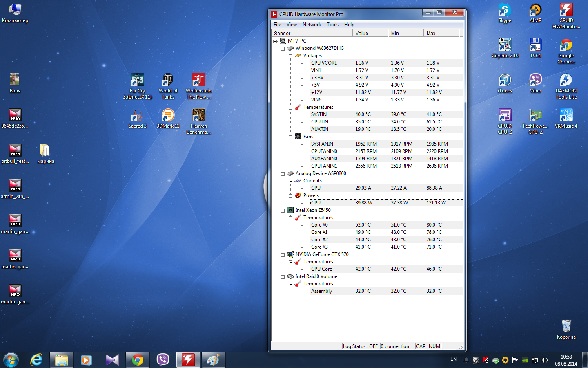This screenshot has height=368, width=588.
Task: Collapse the MTV-PC root node
Action: click(275, 41)
